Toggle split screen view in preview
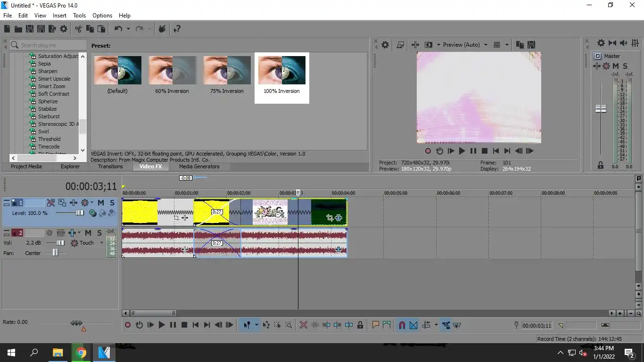 (429, 45)
